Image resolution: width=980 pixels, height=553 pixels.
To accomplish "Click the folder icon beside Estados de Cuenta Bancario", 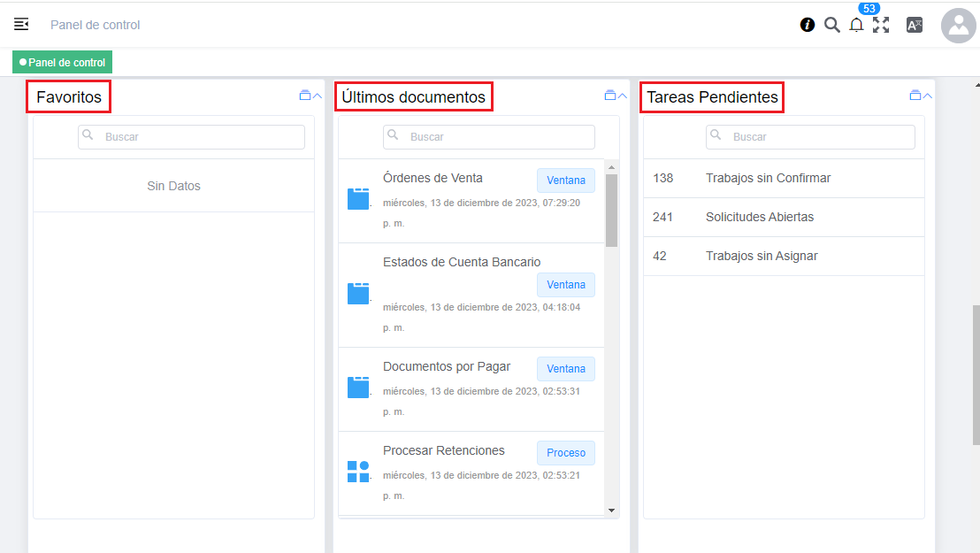I will tap(358, 294).
